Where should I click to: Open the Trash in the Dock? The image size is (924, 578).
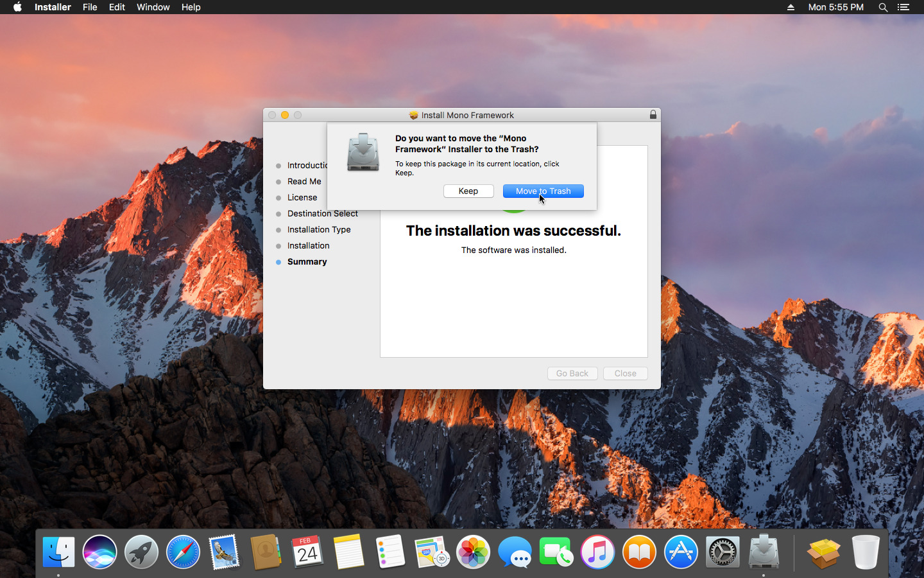[x=866, y=552]
